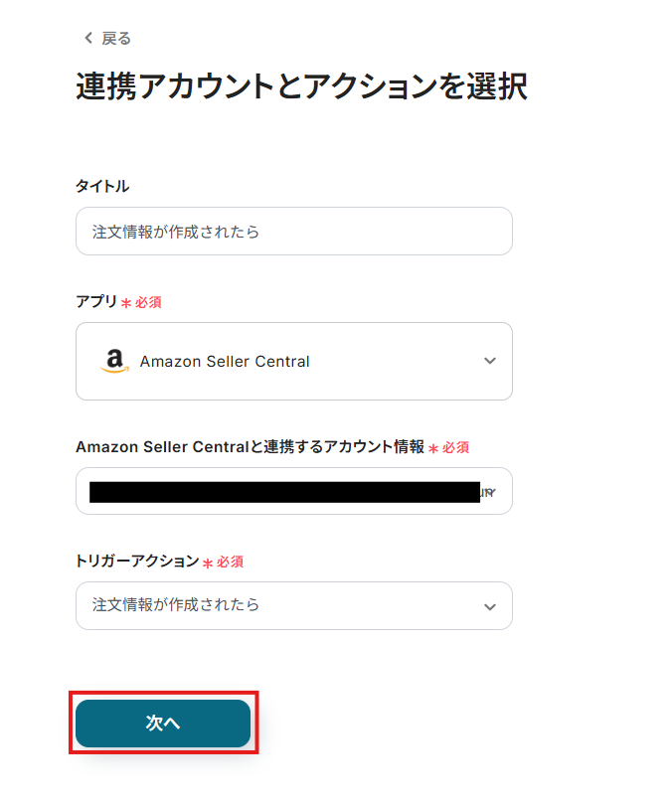The width and height of the screenshot is (672, 807).
Task: Expand the Amazon account information dropdown
Action: pos(294,490)
